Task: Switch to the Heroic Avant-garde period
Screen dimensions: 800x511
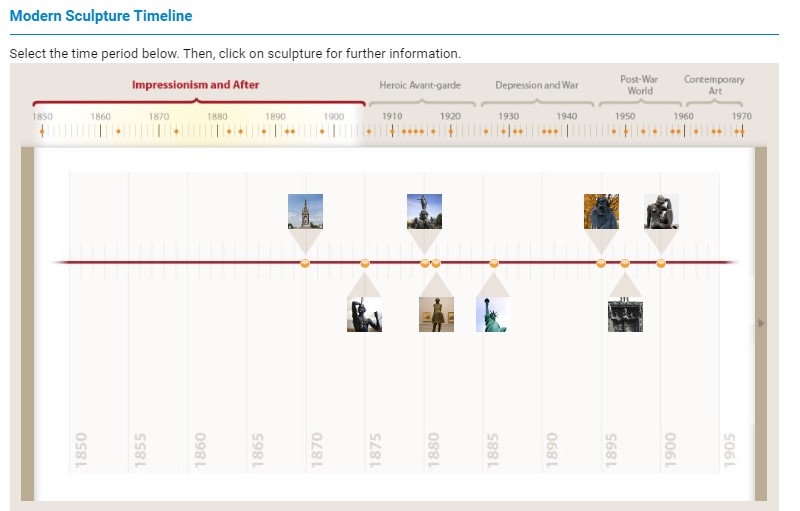Action: pyautogui.click(x=420, y=86)
